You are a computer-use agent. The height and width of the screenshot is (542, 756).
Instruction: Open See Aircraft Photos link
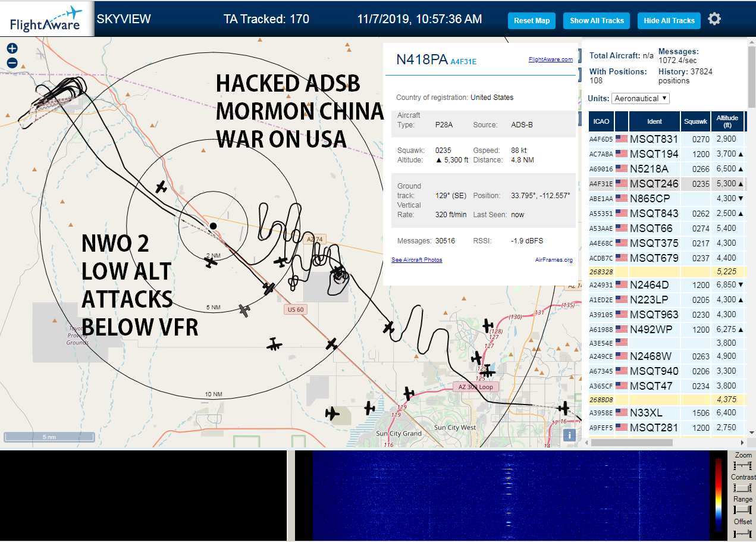417,260
